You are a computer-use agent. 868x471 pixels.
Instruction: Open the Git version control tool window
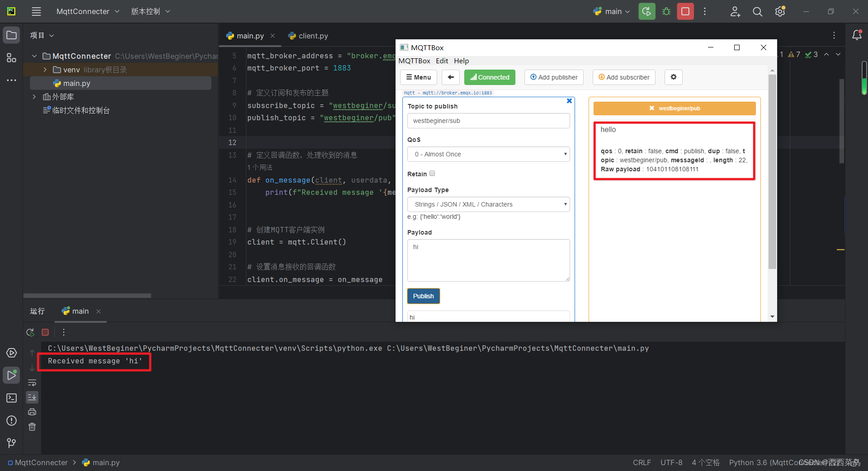[x=11, y=443]
